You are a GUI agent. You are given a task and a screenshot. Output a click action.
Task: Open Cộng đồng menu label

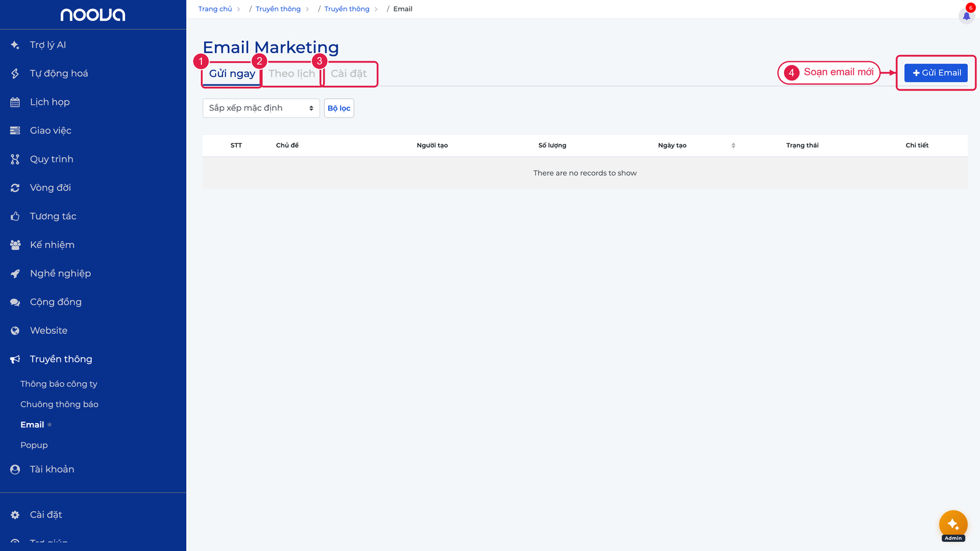tap(56, 302)
